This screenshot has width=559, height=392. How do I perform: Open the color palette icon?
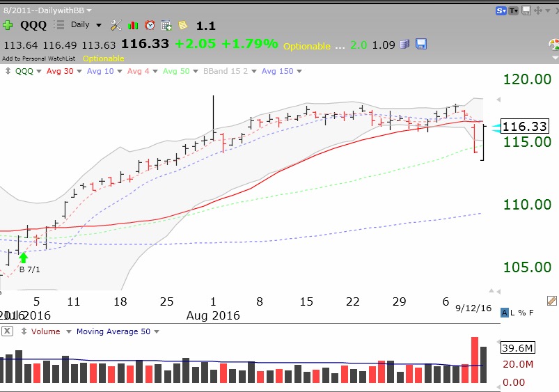pos(553,45)
